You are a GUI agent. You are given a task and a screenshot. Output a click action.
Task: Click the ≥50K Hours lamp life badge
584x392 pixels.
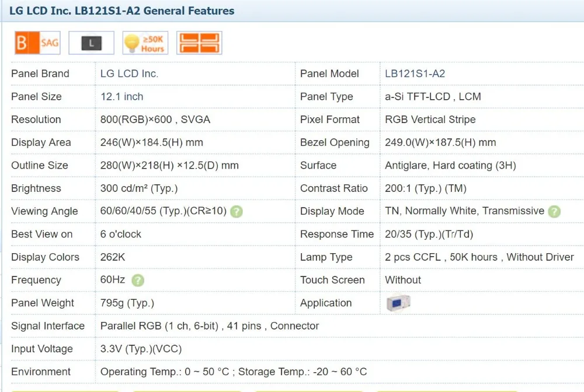tap(145, 43)
